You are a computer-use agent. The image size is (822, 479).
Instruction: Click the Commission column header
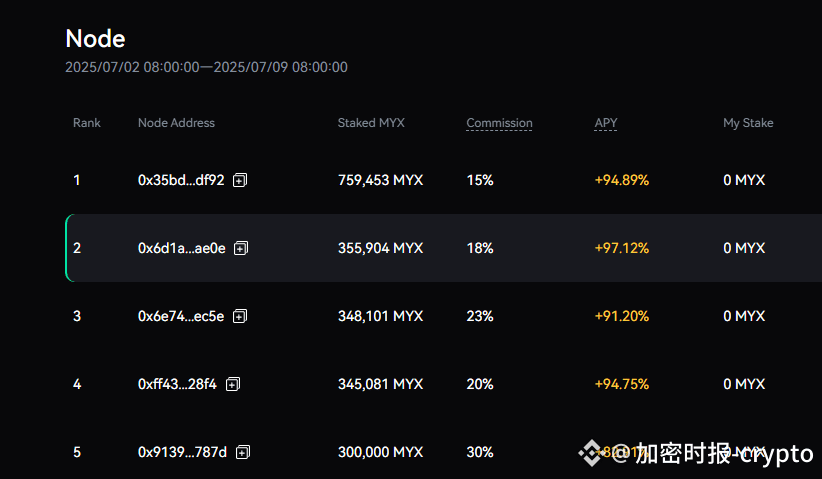499,123
